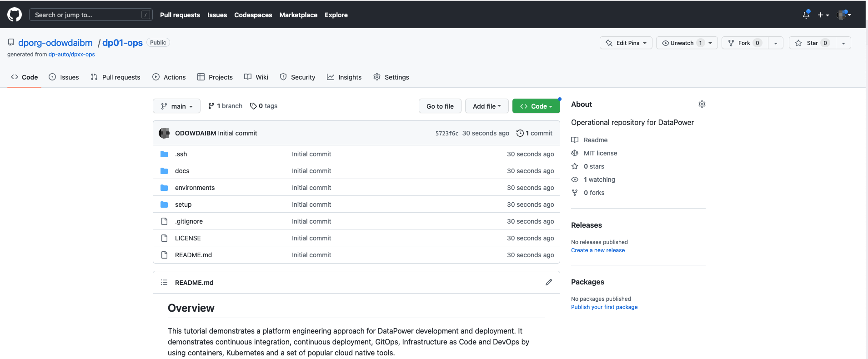Open the Projects tab
The width and height of the screenshot is (868, 359).
tap(215, 77)
